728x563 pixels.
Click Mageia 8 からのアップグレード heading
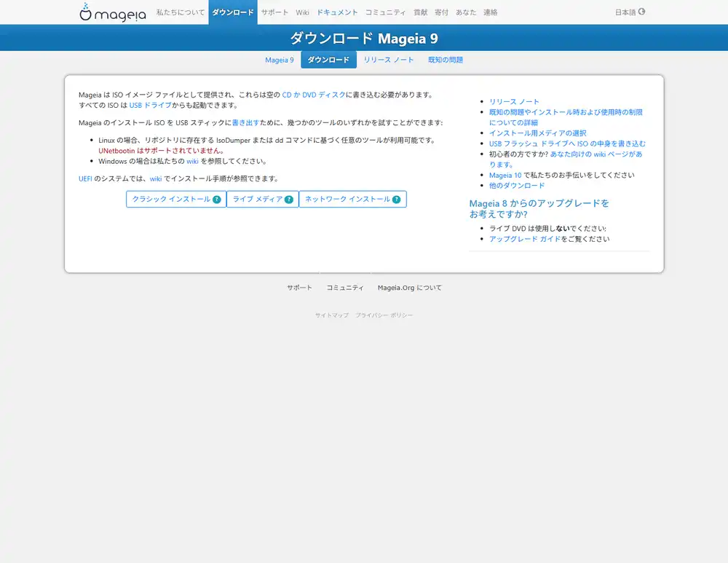pos(539,208)
